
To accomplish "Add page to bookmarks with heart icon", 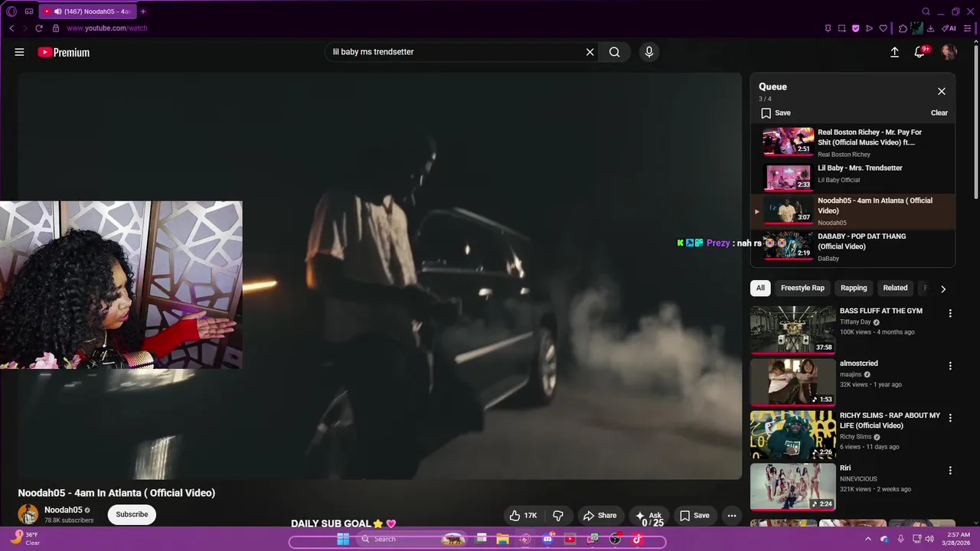I will (x=883, y=28).
